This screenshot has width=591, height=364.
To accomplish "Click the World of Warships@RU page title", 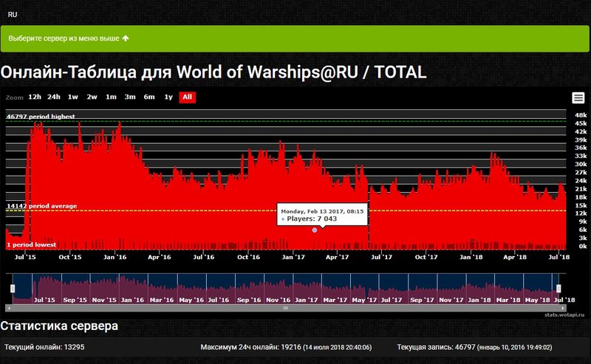I will [213, 72].
